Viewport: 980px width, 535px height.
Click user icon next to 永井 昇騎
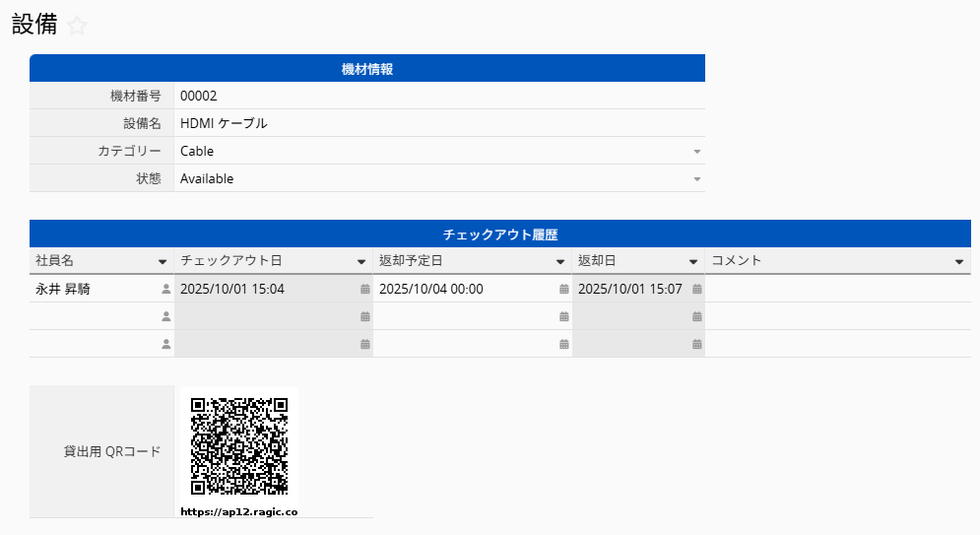pyautogui.click(x=165, y=289)
